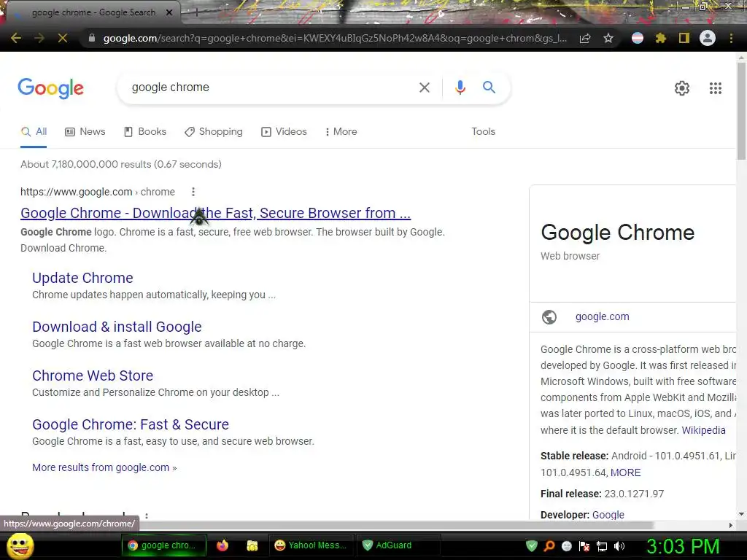Viewport: 747px width, 560px height.
Task: Open the Download & install Google link
Action: (117, 327)
